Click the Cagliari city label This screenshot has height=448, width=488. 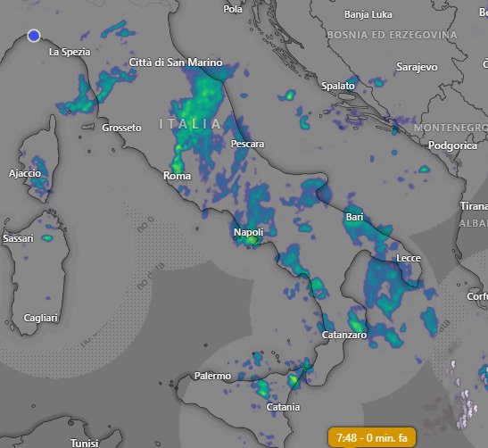41,318
